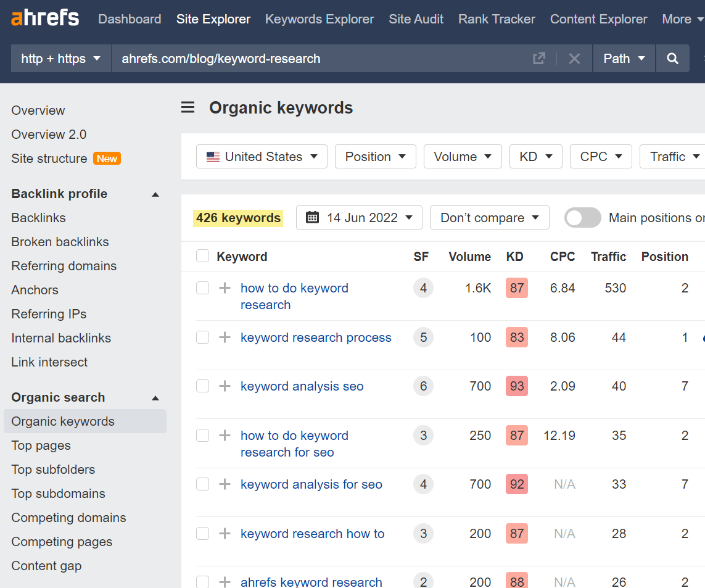Open the 'http + https' protocol dropdown

point(60,58)
